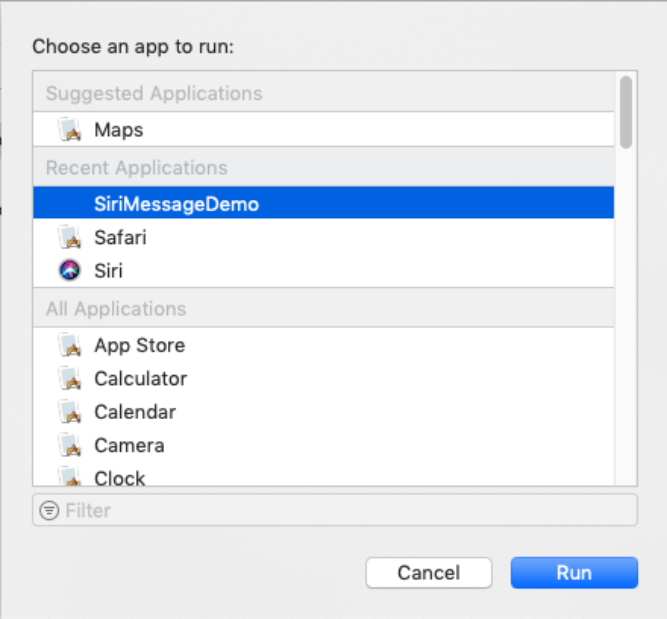Viewport: 667px width, 619px height.
Task: Select Calendar from the app list
Action: (323, 411)
